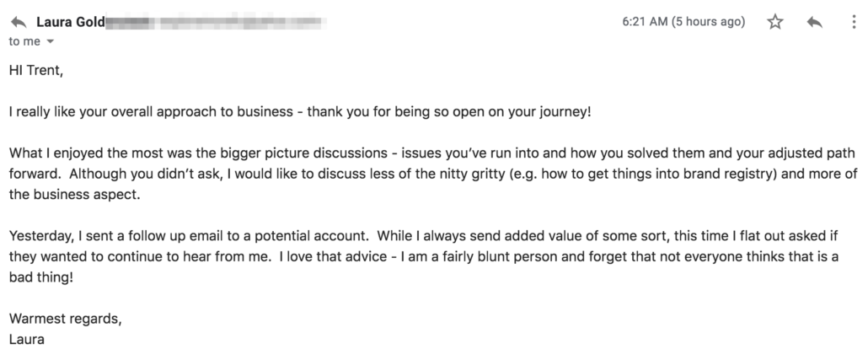Click the blurred sender email address
Screen dimensions: 868x349
pos(216,22)
